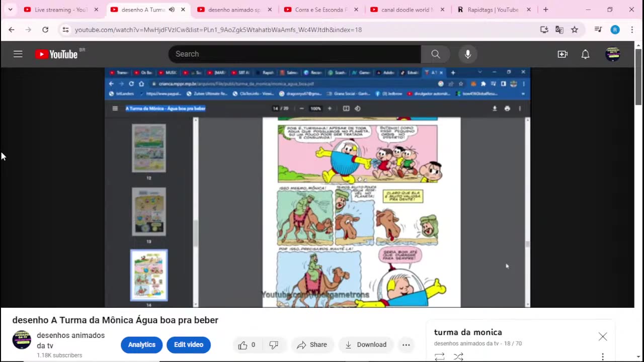Click the Analytics button
This screenshot has width=644, height=362.
pyautogui.click(x=141, y=345)
